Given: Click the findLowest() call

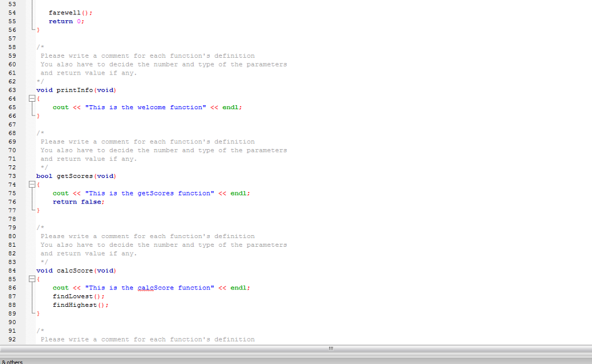Looking at the screenshot, I should pos(79,296).
